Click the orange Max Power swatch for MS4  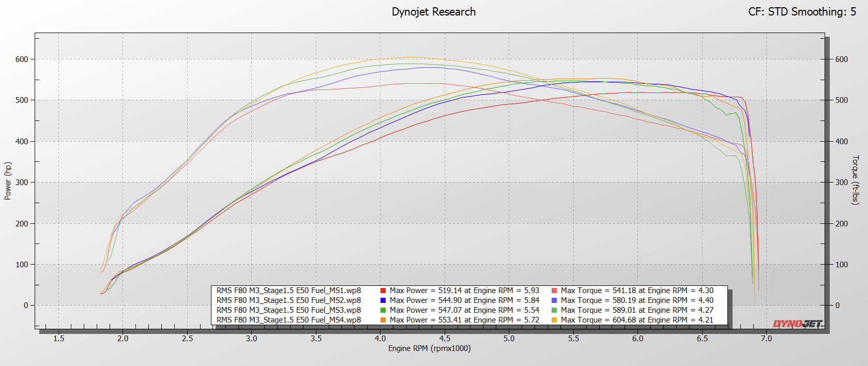383,320
